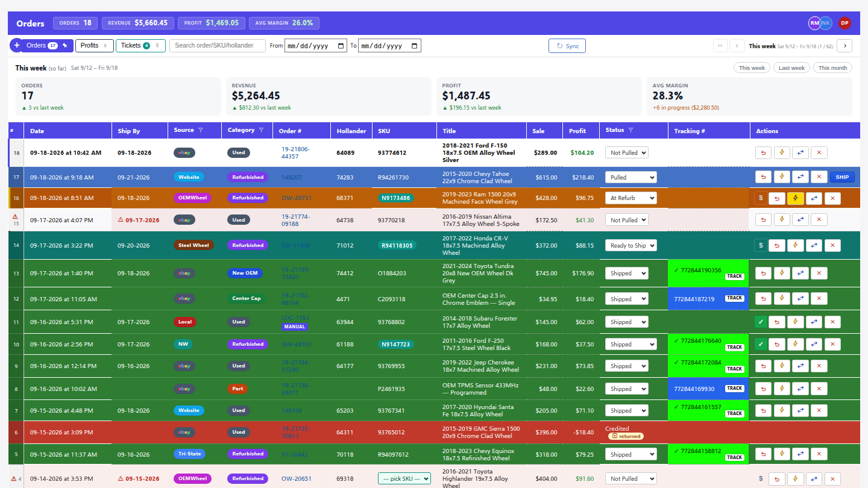Click the lightning bolt icon for order 17

pyautogui.click(x=782, y=177)
